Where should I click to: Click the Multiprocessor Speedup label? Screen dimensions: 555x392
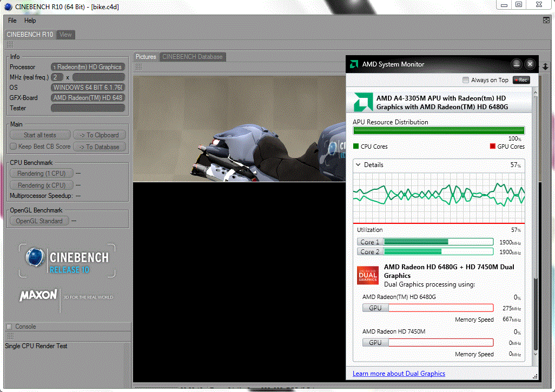tap(41, 196)
